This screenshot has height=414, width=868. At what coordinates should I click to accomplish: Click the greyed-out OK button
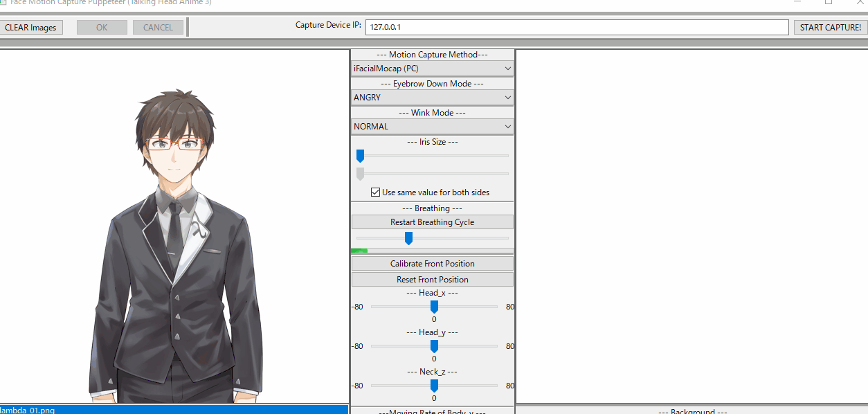tap(102, 28)
